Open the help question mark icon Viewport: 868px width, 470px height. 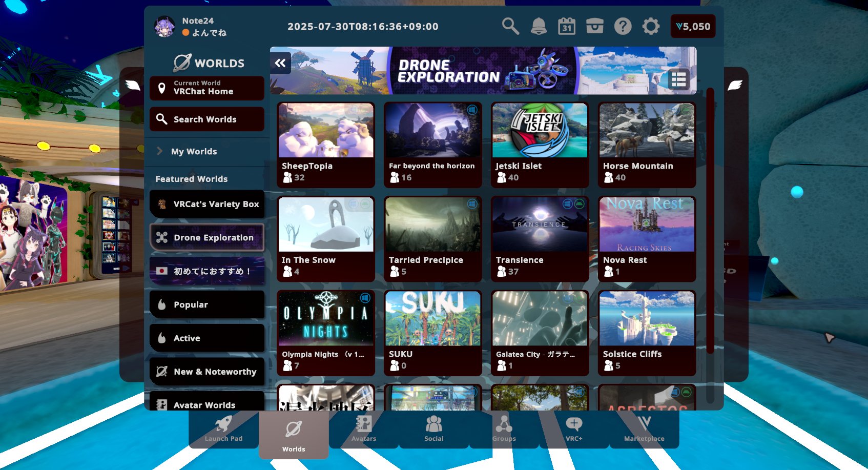coord(623,26)
